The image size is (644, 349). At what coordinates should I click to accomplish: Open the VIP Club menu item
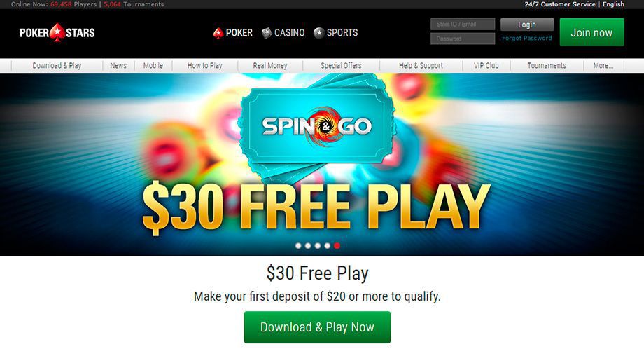click(486, 65)
